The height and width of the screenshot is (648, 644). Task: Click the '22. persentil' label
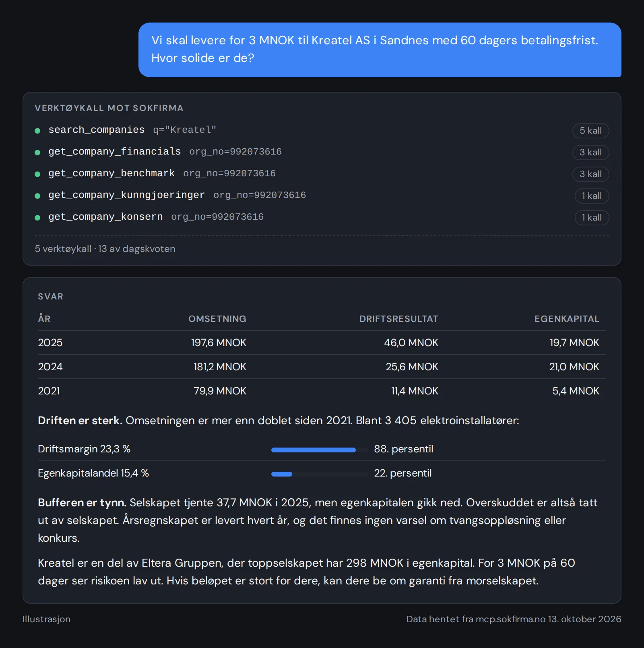(403, 473)
